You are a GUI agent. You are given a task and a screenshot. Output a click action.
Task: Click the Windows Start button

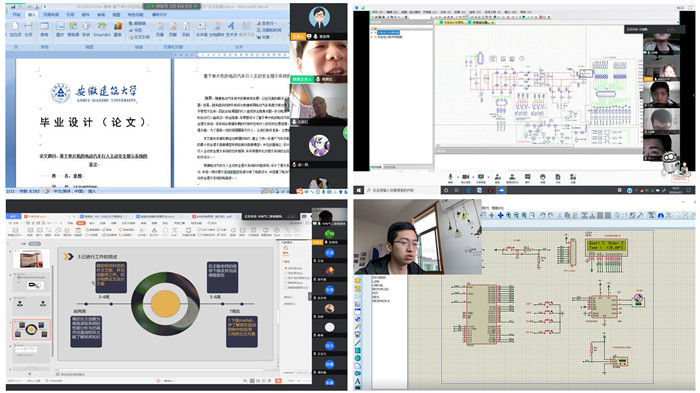point(358,190)
